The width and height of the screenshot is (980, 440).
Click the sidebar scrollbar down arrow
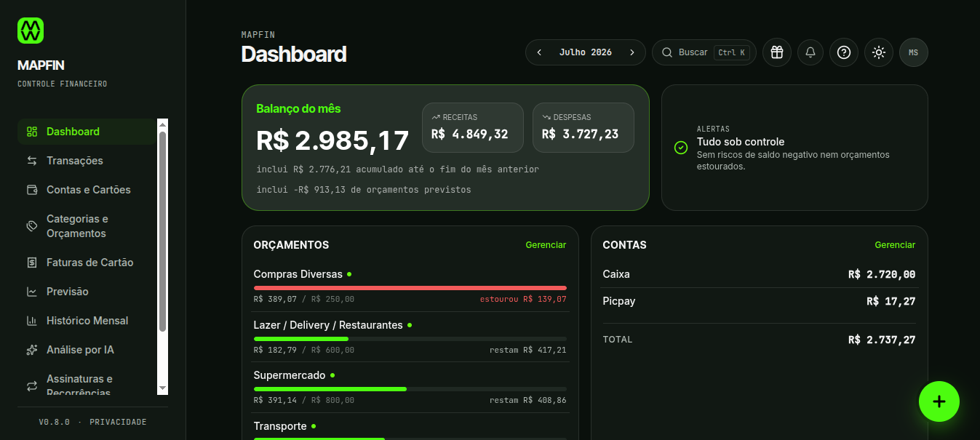pos(163,389)
